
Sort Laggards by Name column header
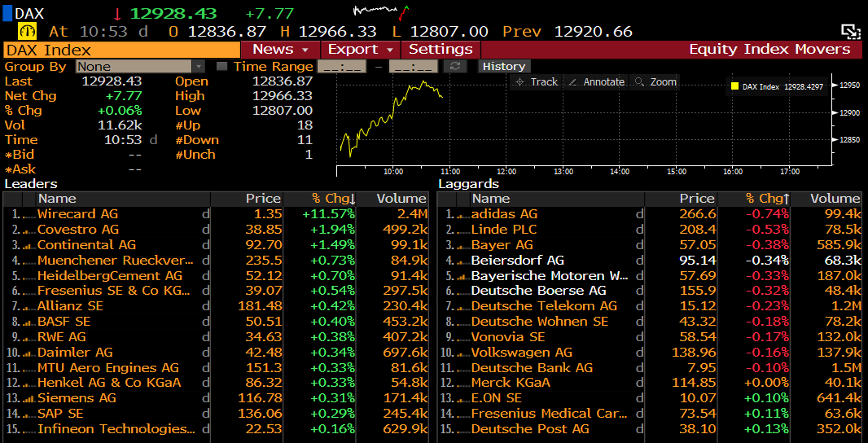click(x=558, y=199)
